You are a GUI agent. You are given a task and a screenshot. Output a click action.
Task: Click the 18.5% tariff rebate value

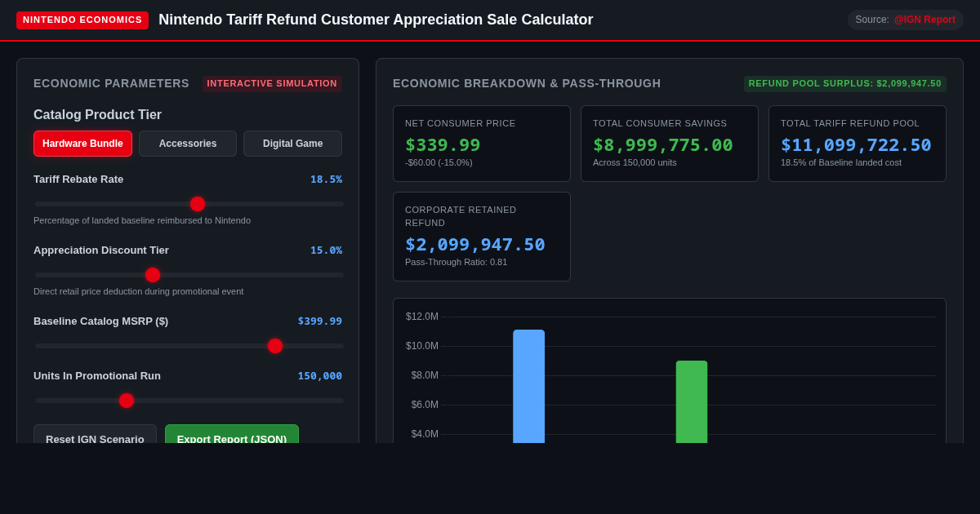point(326,179)
